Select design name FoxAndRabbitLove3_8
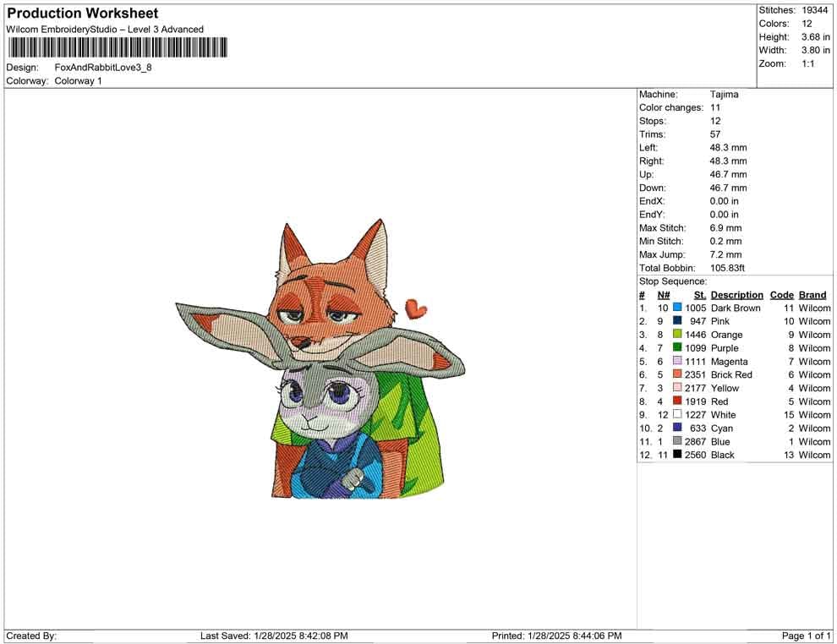Screen dimensions: 837x644 [x=103, y=68]
